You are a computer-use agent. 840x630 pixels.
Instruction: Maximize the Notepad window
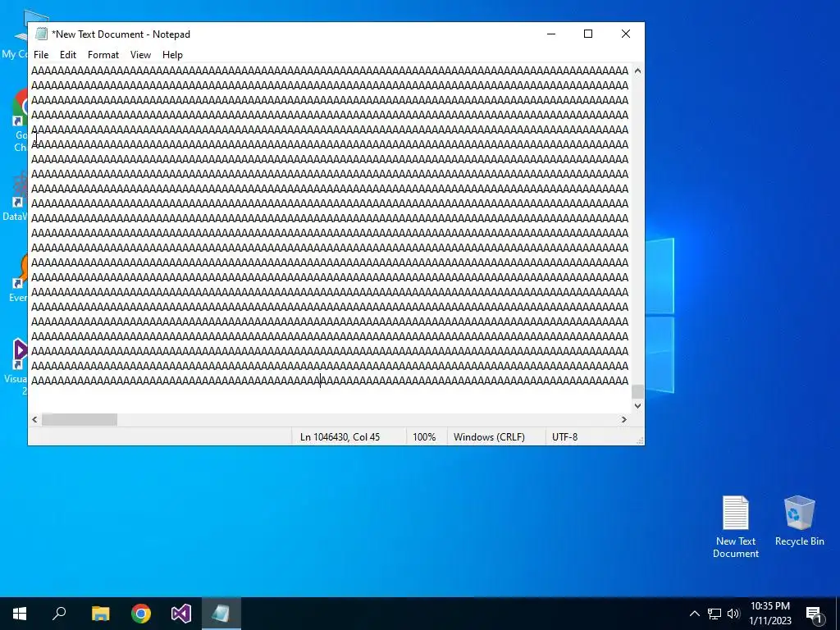[587, 34]
